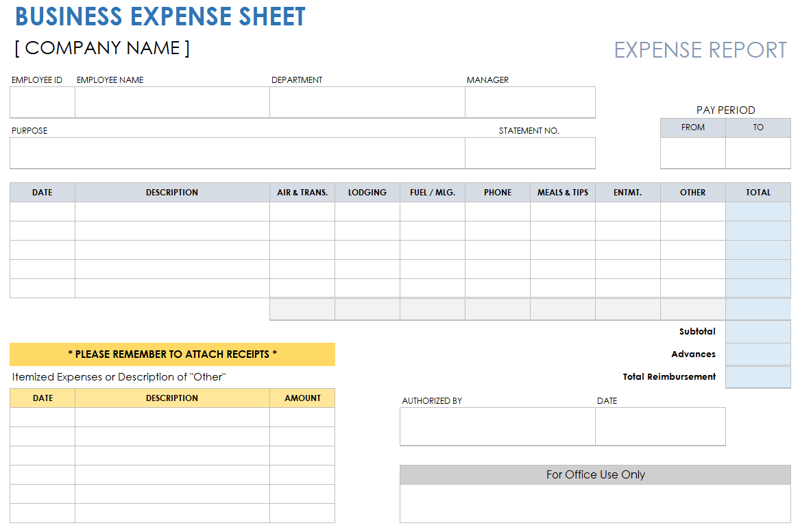Click the ENTMT. column header

point(627,193)
